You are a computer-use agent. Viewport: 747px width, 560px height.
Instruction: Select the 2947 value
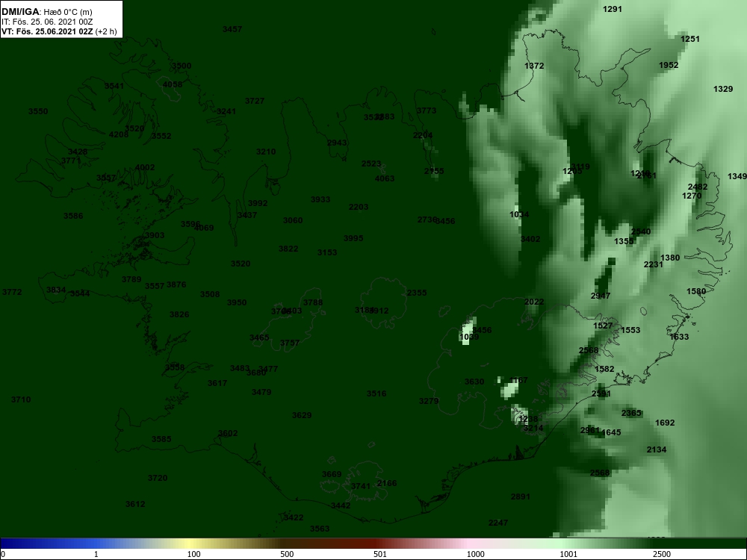(601, 296)
